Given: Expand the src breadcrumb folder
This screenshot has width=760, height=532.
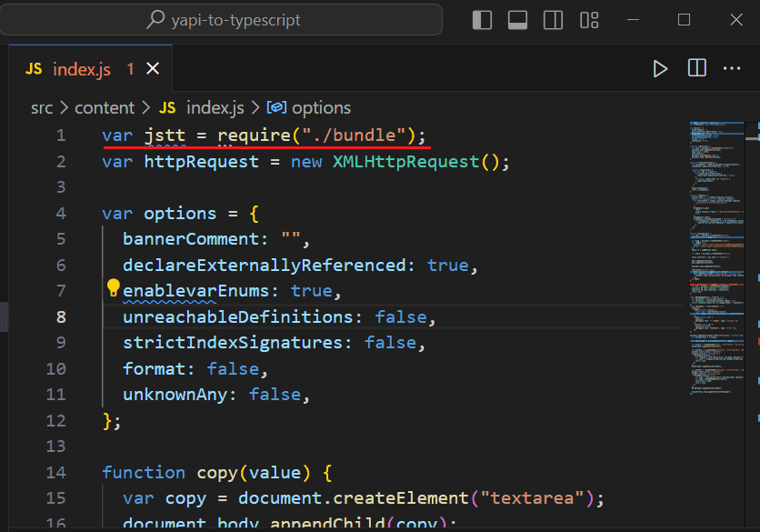Looking at the screenshot, I should pos(42,107).
